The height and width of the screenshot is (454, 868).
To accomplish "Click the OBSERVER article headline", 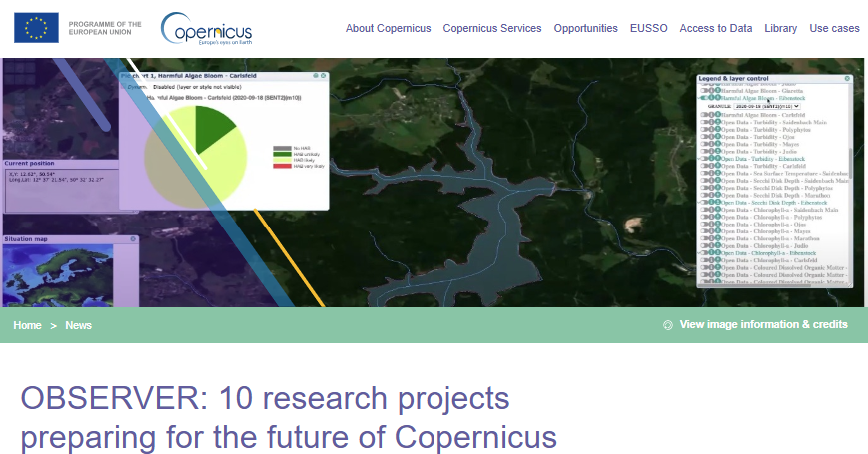I will (x=289, y=417).
